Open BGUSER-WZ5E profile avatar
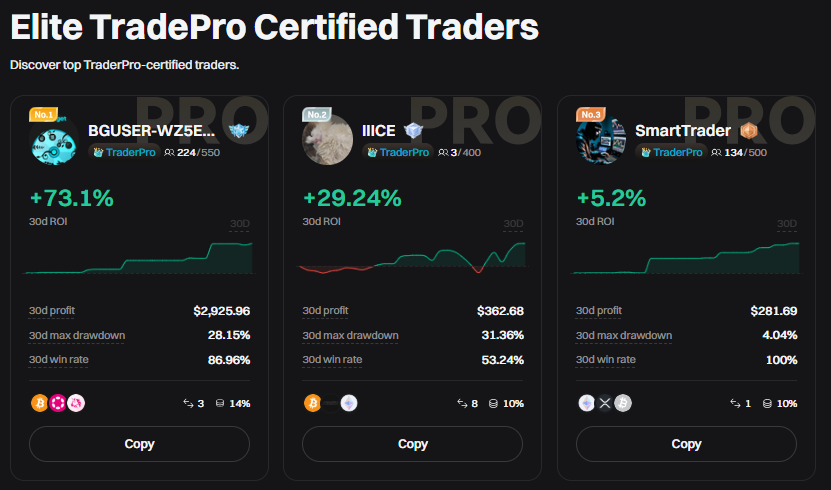The width and height of the screenshot is (831, 490). [54, 141]
